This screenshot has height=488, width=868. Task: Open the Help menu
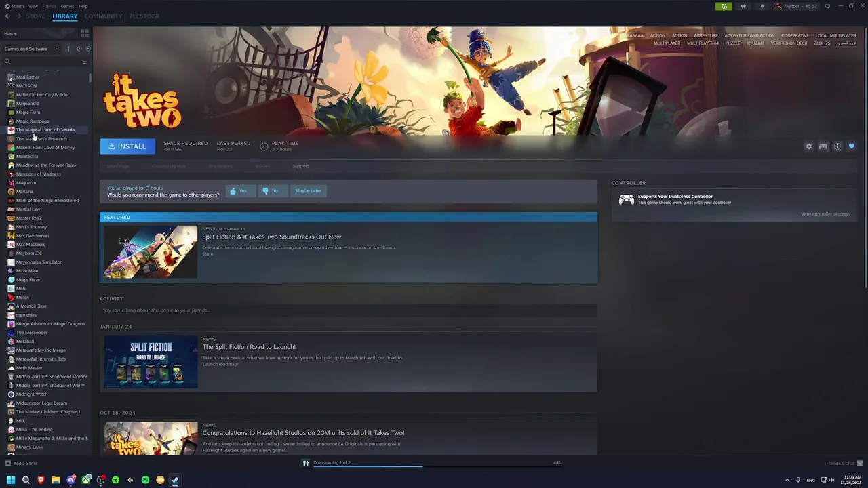(x=83, y=6)
